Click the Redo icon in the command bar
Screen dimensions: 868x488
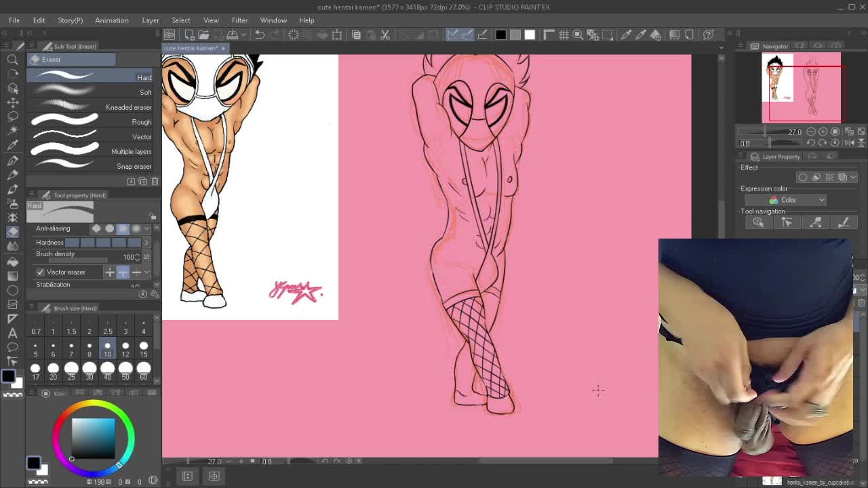click(275, 35)
